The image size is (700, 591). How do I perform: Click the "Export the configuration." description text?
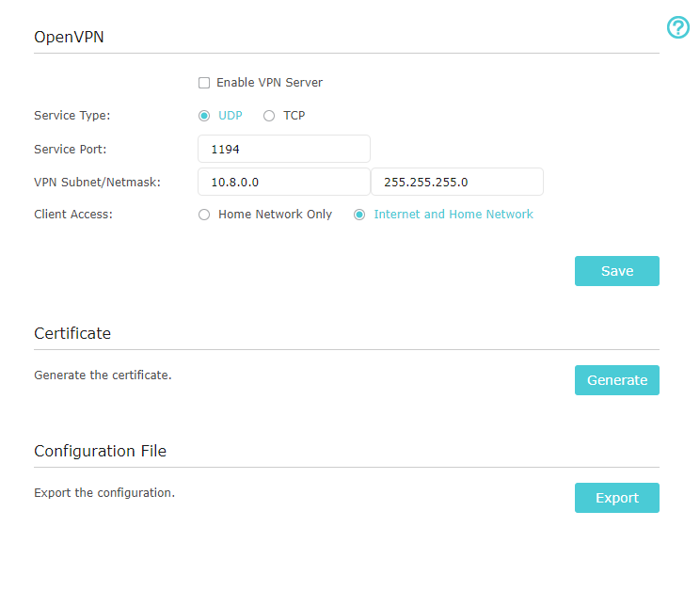point(104,492)
